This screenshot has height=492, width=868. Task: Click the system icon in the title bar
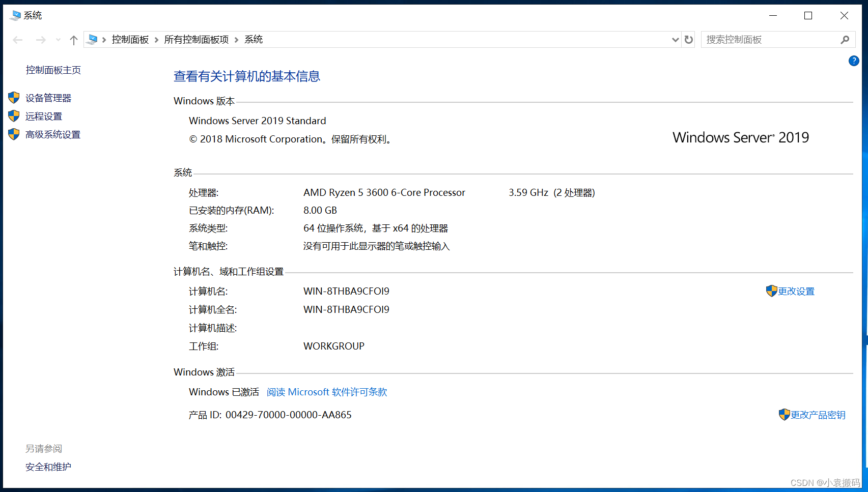16,16
